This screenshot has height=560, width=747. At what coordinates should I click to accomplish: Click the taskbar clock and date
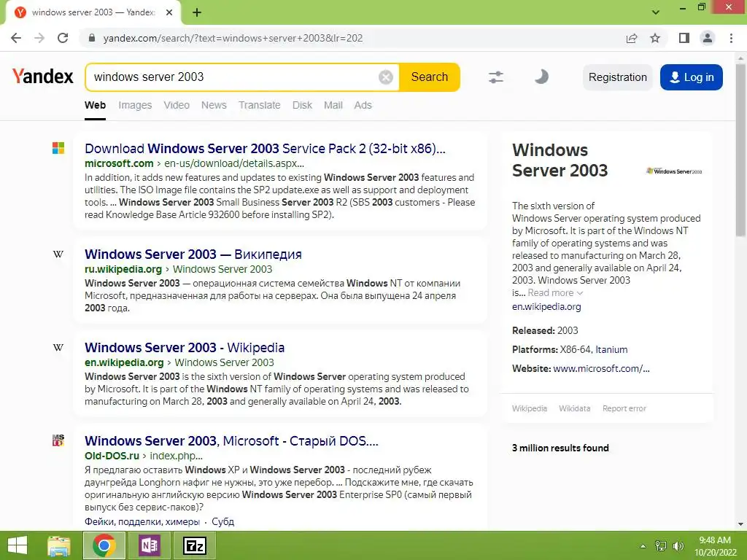pos(715,546)
